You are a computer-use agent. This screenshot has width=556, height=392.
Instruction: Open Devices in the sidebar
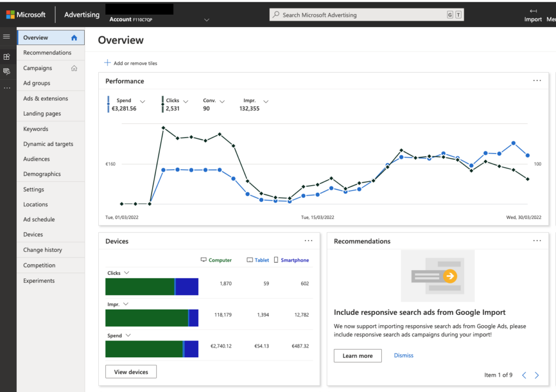[x=50, y=235]
